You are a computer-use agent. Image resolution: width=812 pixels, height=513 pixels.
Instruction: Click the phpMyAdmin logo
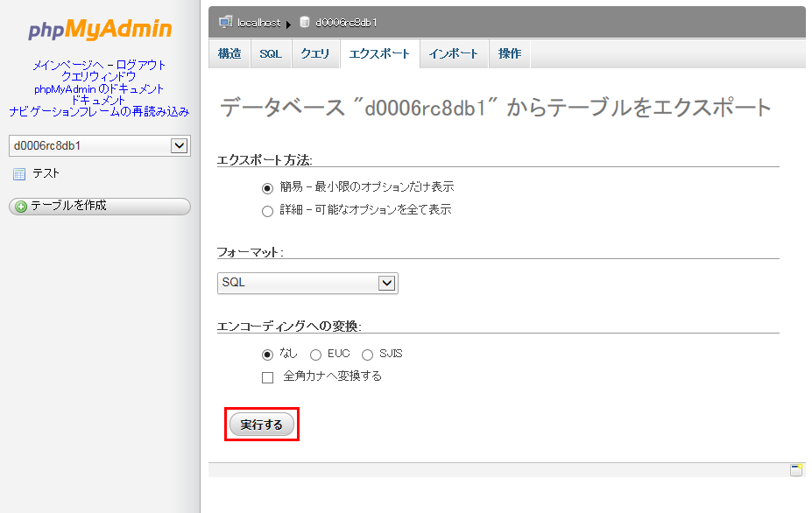click(x=99, y=29)
